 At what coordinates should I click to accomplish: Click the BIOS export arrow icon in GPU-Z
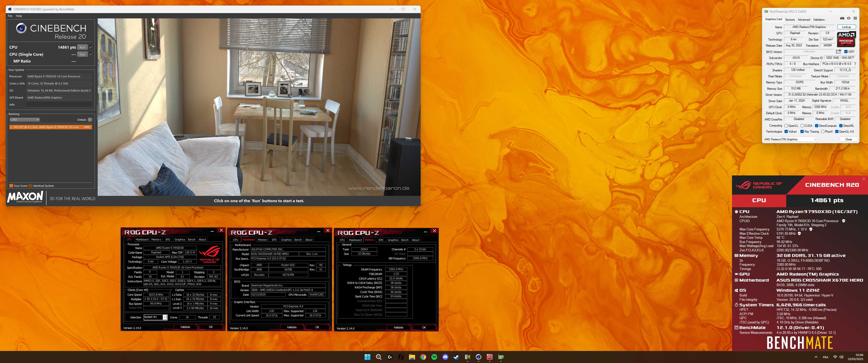click(x=839, y=51)
